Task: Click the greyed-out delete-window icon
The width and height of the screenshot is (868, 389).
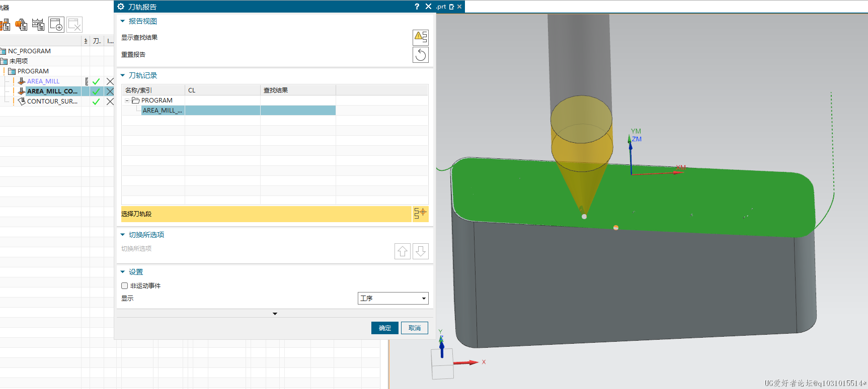Action: pyautogui.click(x=74, y=25)
